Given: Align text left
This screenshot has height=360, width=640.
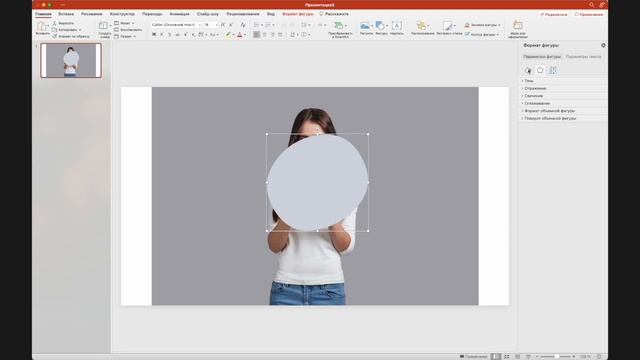Looking at the screenshot, I should pos(256,35).
